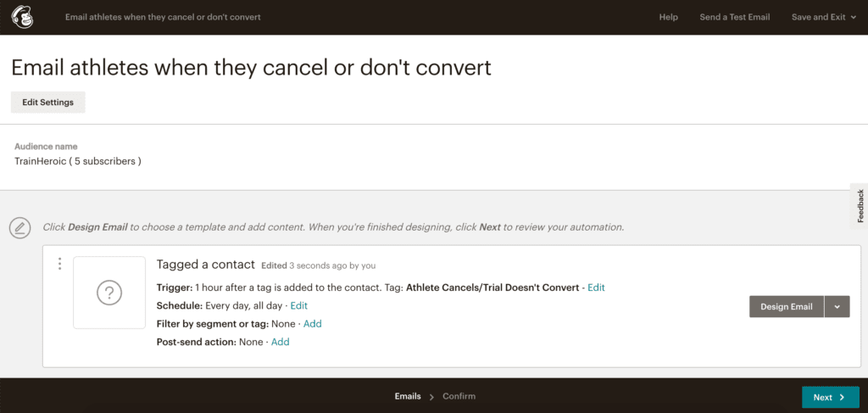
Task: Click the automation name in top bar
Action: point(163,17)
